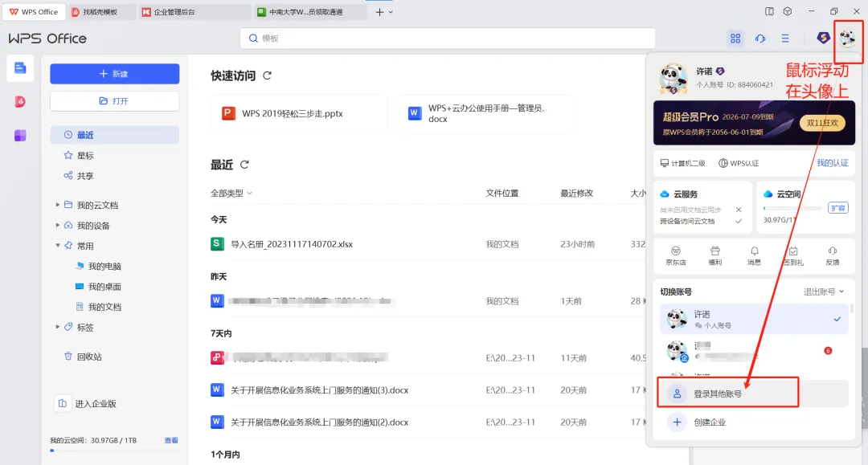The width and height of the screenshot is (868, 465).
Task: Open the new tab dropdown arrow
Action: [391, 12]
